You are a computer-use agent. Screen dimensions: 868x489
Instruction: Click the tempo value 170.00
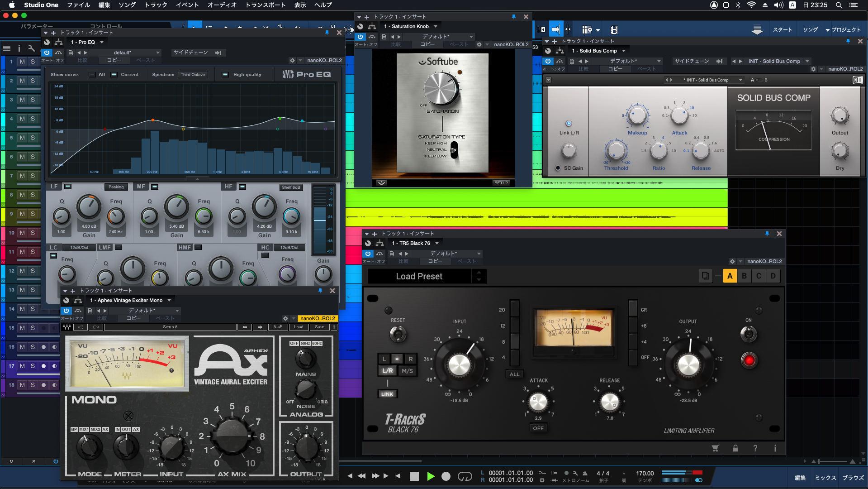(x=645, y=473)
